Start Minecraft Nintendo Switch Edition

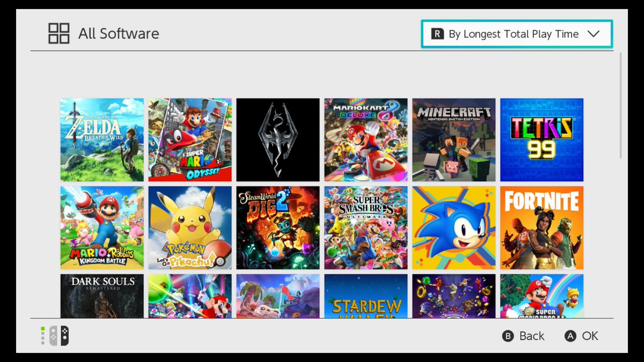(454, 139)
